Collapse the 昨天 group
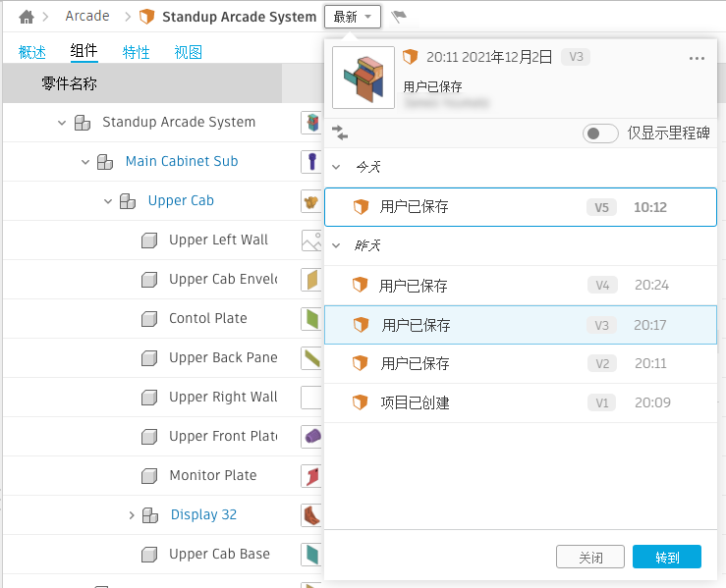 point(337,245)
